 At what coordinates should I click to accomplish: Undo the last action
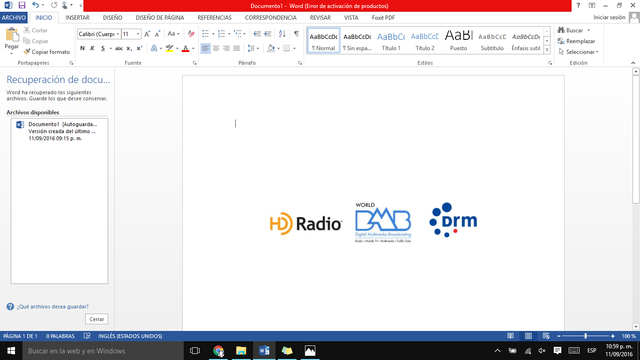click(36, 5)
